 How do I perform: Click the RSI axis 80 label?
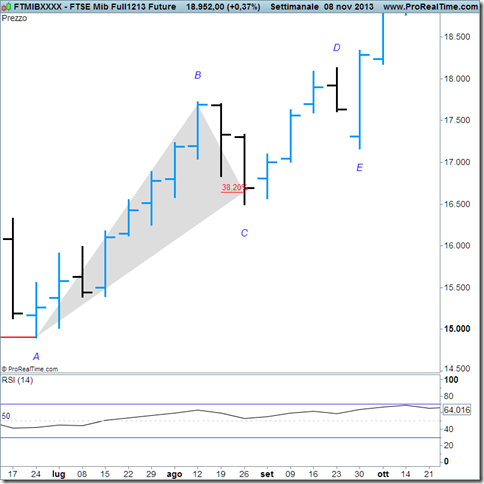(x=449, y=396)
